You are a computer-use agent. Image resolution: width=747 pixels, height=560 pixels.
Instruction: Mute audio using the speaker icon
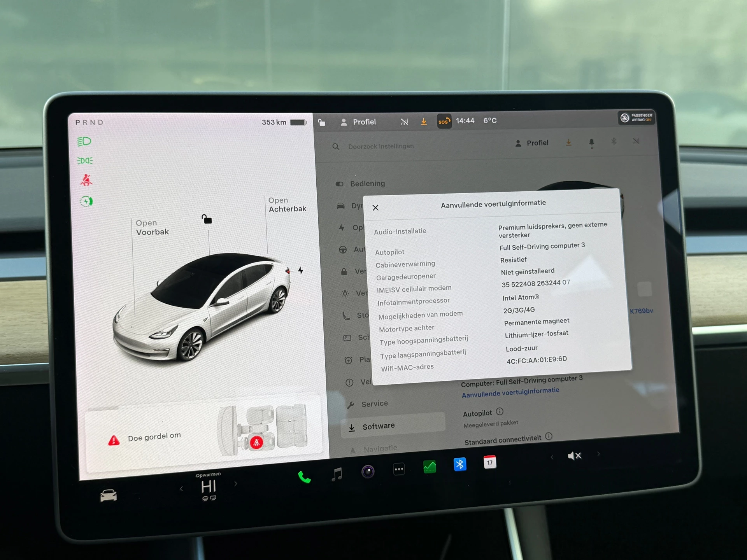coord(575,455)
